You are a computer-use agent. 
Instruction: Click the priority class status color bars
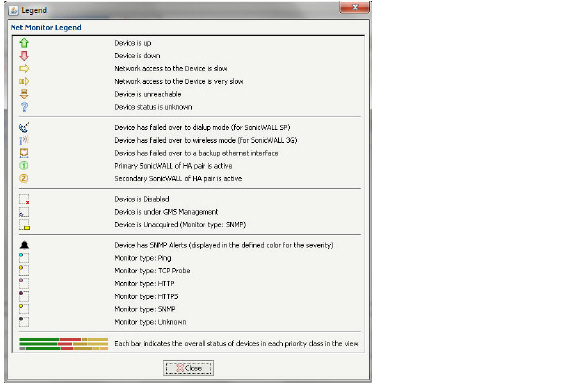coord(64,344)
